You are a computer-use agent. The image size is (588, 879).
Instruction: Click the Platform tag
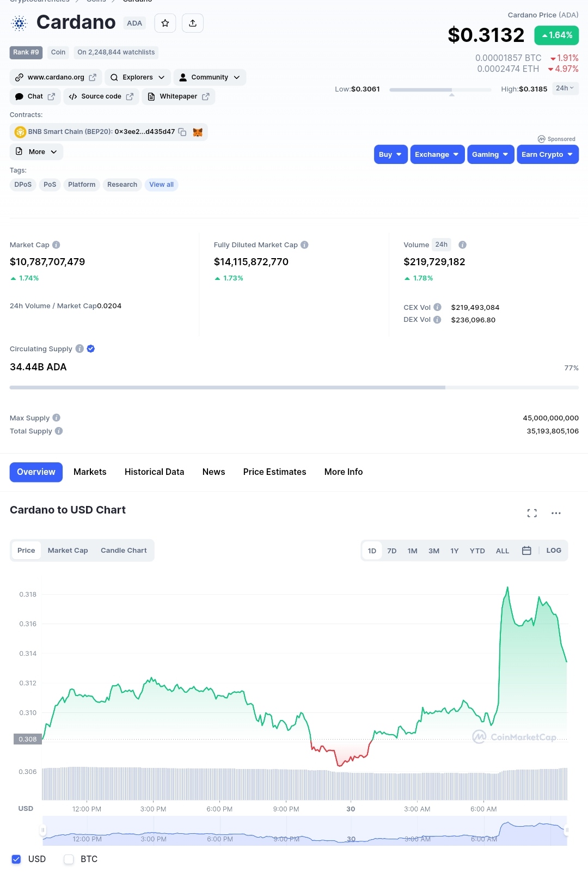pos(82,185)
